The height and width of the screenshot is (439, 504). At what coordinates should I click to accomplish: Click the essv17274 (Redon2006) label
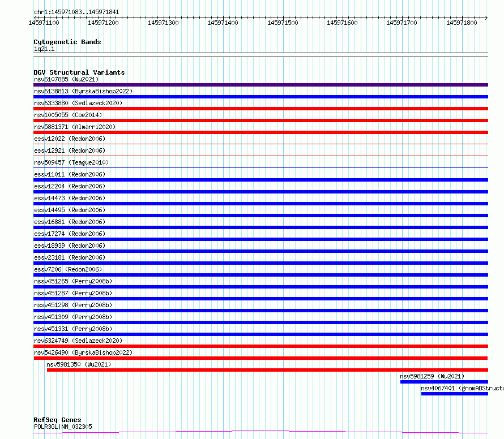(70, 234)
